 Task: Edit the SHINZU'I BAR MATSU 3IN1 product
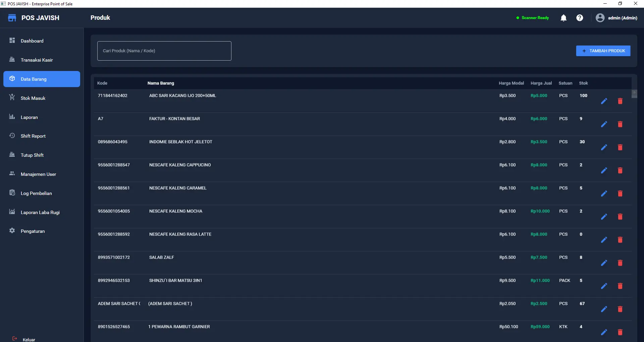(604, 286)
